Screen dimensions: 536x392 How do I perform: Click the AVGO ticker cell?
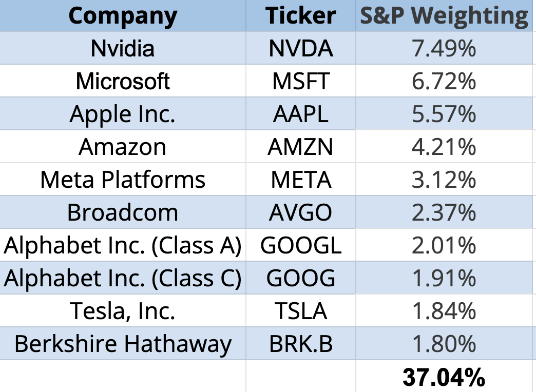301,212
